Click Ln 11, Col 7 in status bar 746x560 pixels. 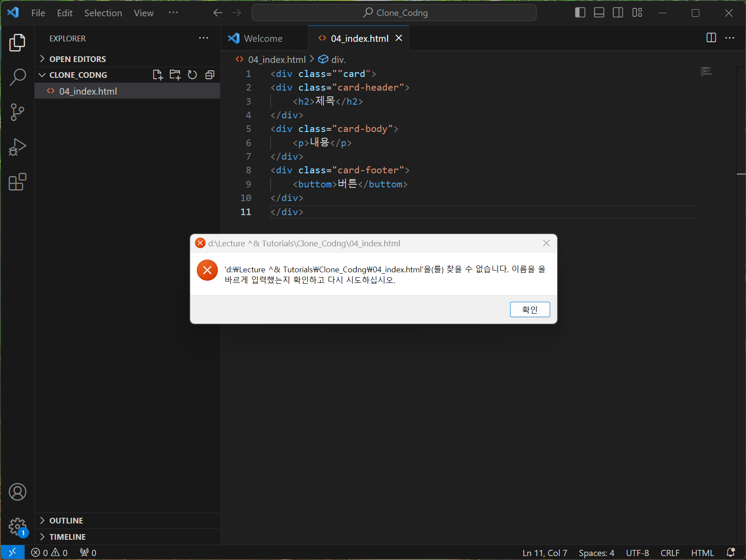click(545, 553)
